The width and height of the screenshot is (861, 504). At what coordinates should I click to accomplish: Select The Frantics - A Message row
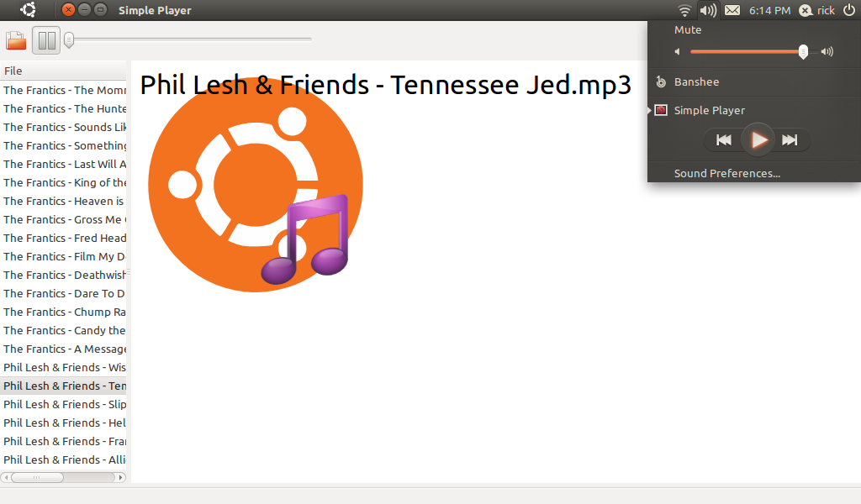(x=63, y=349)
